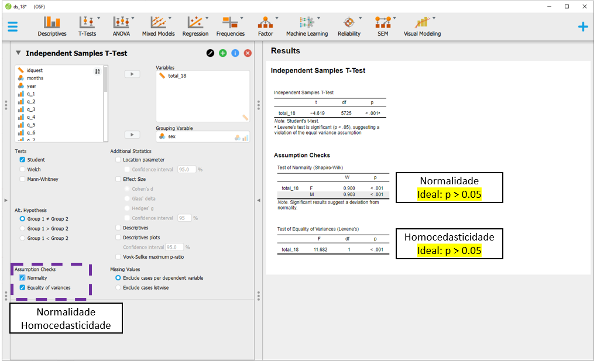Select the months variable in list

pos(35,78)
